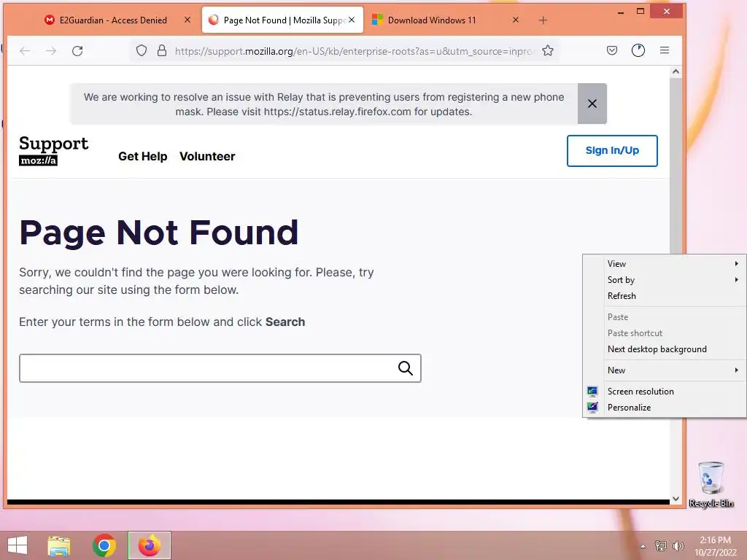Image resolution: width=747 pixels, height=560 pixels.
Task: Close the Page Not Found tab
Action: pyautogui.click(x=352, y=20)
